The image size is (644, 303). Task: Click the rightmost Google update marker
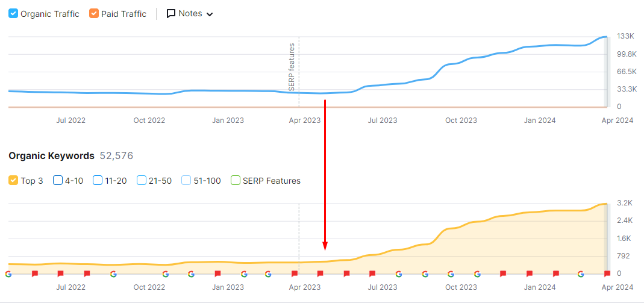tap(581, 273)
